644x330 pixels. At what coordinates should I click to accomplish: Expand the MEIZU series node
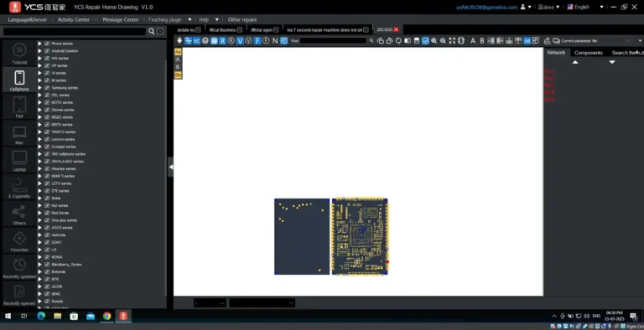[x=40, y=117]
